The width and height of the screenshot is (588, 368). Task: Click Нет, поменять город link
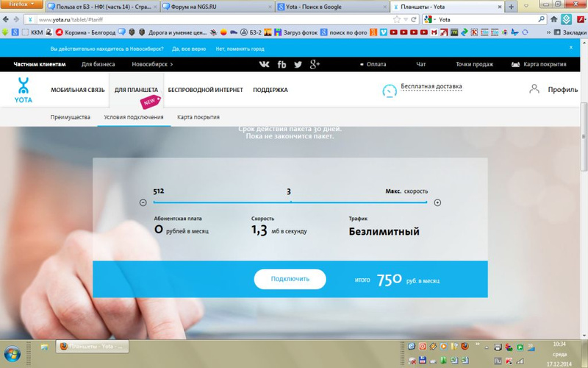pos(240,49)
